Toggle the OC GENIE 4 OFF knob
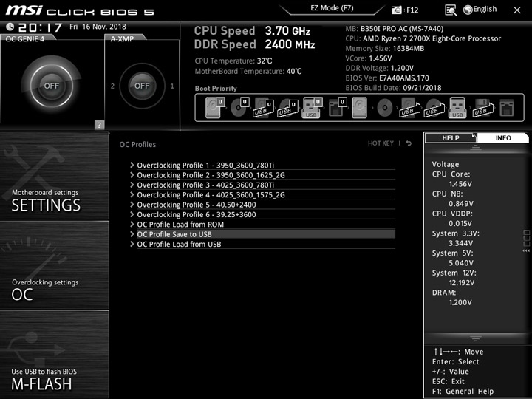 tap(51, 86)
